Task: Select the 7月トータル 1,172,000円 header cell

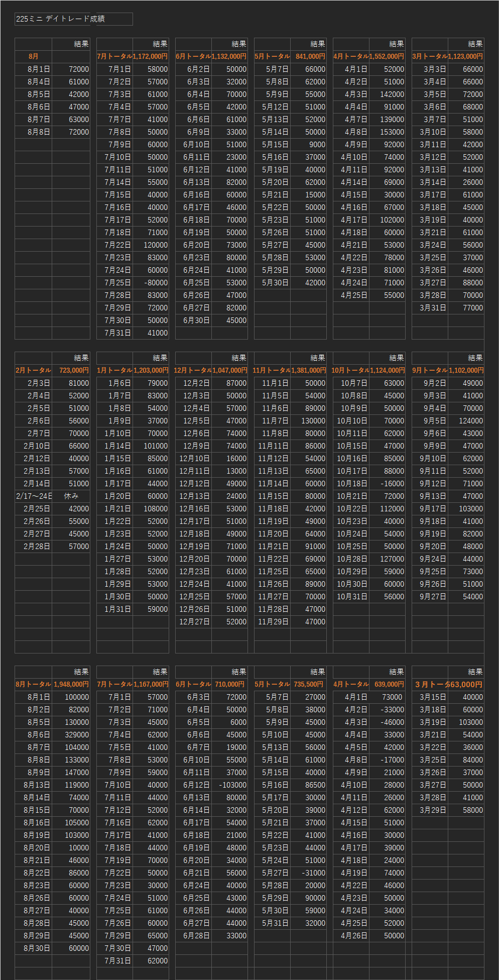Action: coord(133,57)
